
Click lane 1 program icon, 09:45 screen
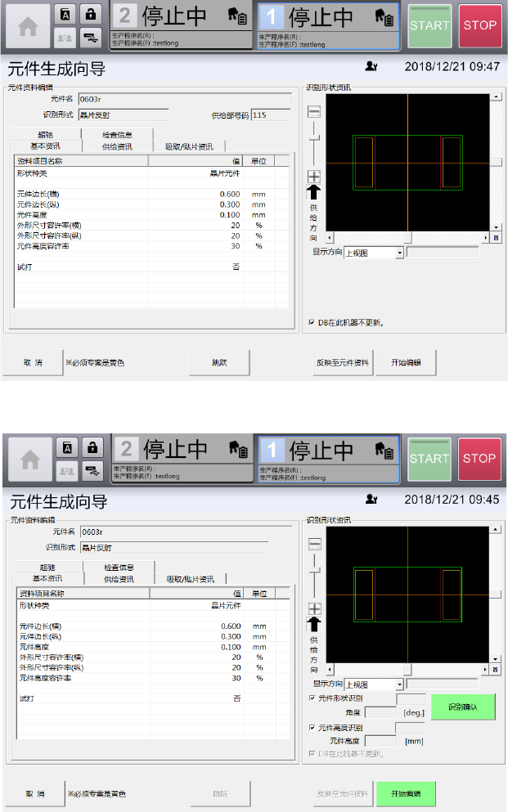pyautogui.click(x=384, y=451)
